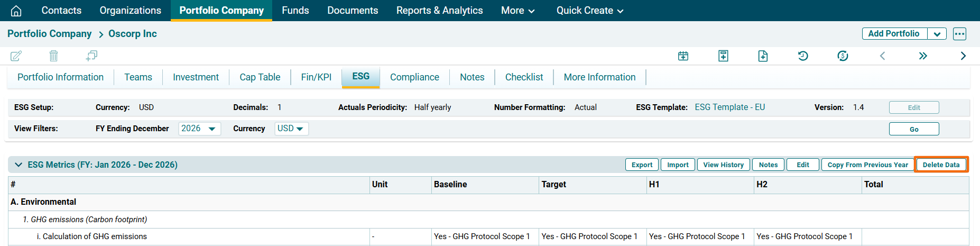Click the duplicate record icon

91,56
